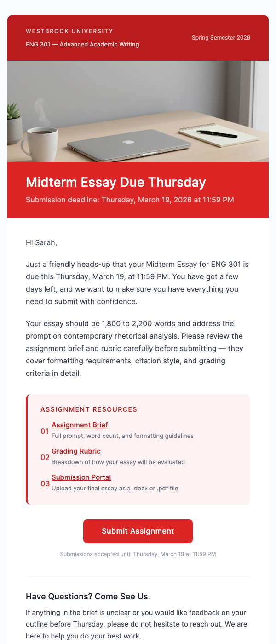
Task: Click the 03 number beside Submission Portal
Action: tap(45, 483)
